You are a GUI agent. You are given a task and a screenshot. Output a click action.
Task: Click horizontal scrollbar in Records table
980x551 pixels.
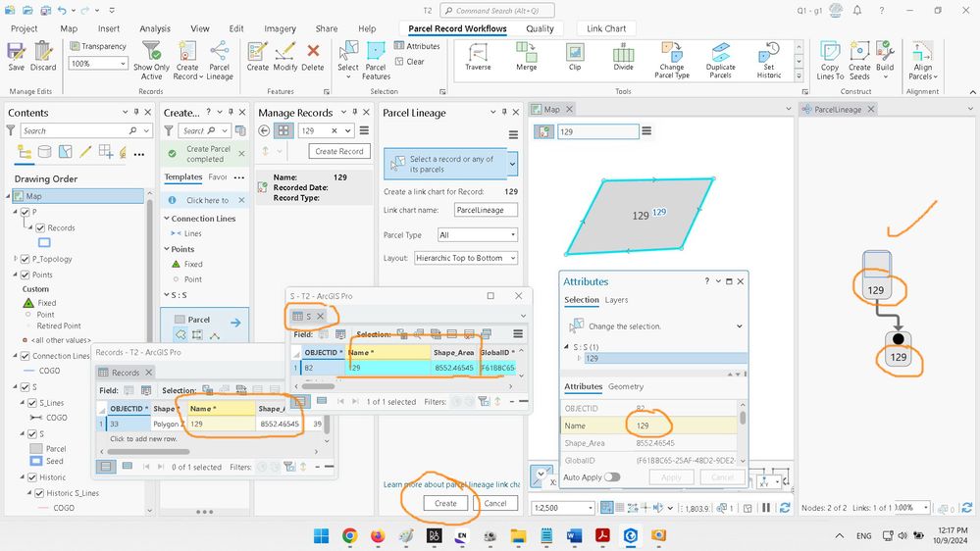(x=149, y=452)
